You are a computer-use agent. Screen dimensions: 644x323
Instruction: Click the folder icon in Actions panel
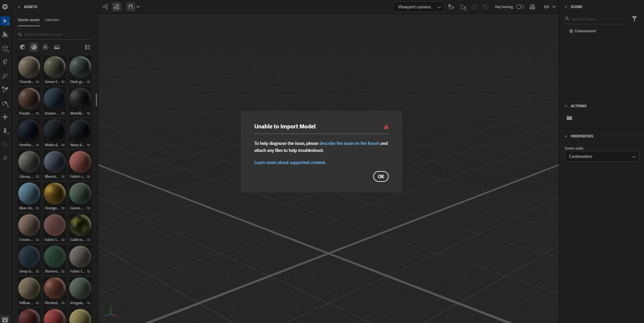point(569,118)
